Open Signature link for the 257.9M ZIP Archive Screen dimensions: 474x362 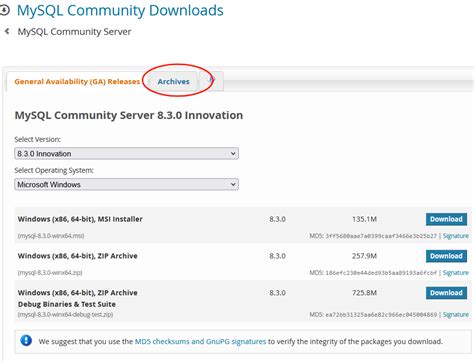[455, 273]
